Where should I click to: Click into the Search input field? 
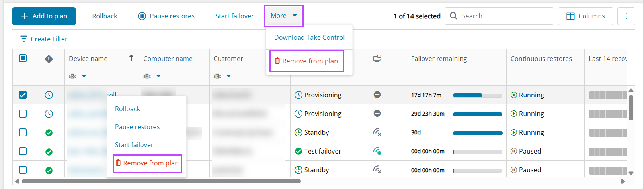tap(504, 16)
